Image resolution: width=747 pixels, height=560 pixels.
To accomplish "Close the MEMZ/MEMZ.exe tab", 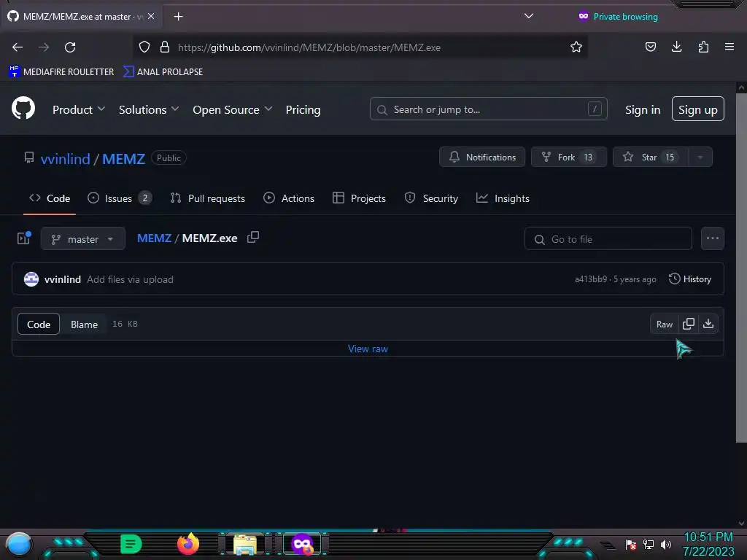I will click(x=151, y=16).
